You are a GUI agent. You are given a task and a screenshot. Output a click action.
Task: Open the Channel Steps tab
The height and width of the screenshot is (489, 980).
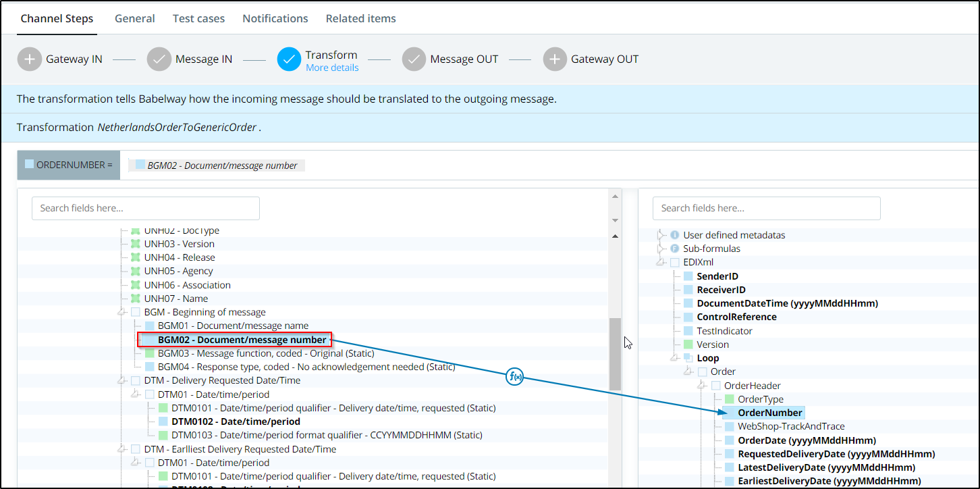[57, 18]
